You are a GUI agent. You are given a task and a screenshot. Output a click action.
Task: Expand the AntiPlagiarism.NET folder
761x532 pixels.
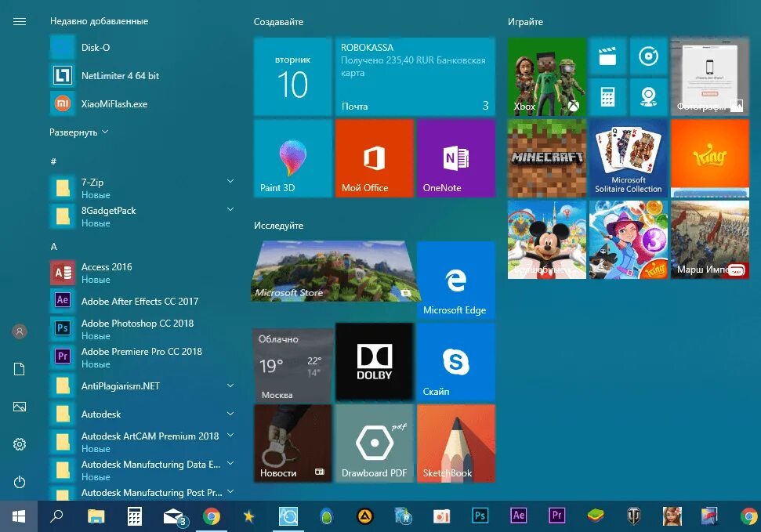point(230,385)
